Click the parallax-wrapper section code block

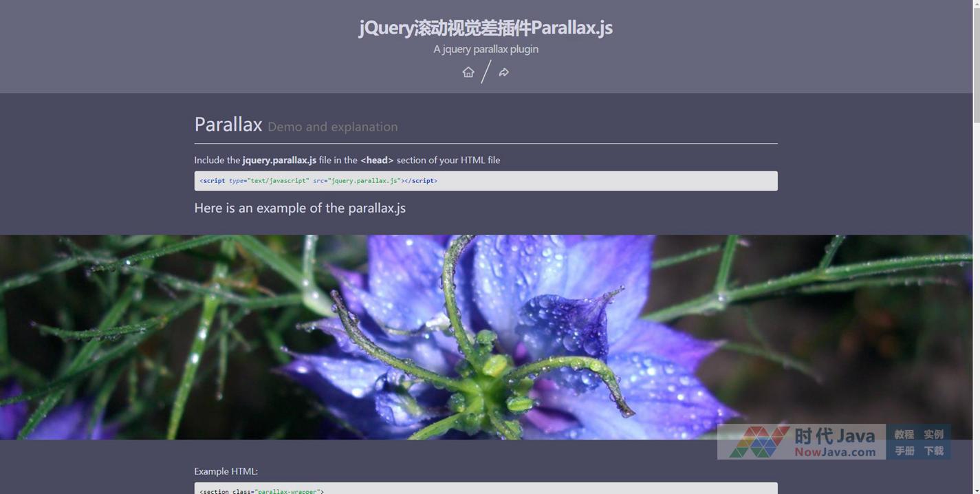[x=486, y=489]
